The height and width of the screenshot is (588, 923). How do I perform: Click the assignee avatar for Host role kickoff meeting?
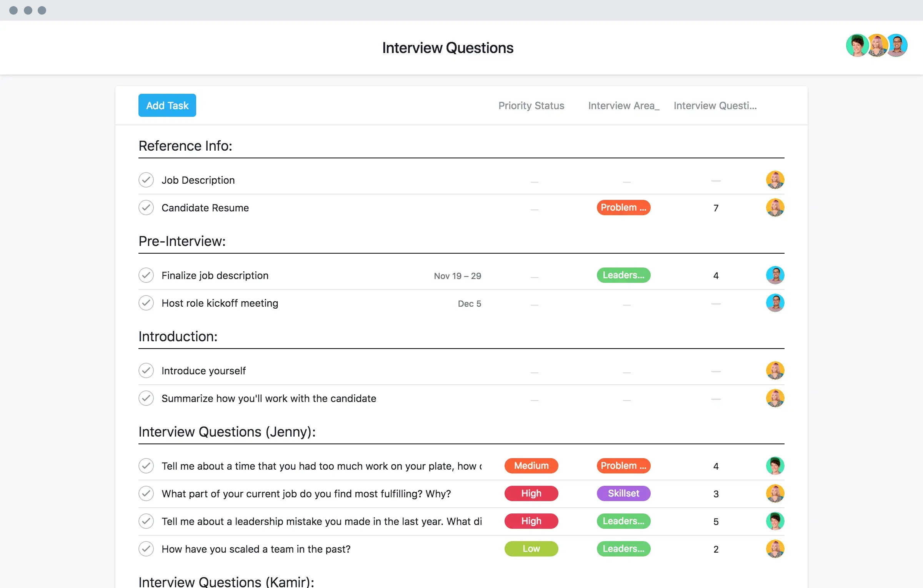(x=775, y=302)
